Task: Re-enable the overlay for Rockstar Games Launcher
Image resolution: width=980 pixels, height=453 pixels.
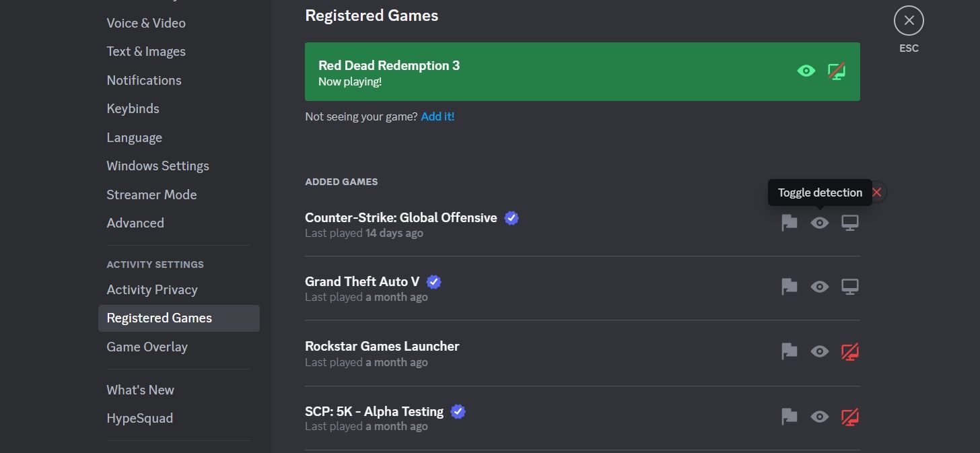Action: 849,351
